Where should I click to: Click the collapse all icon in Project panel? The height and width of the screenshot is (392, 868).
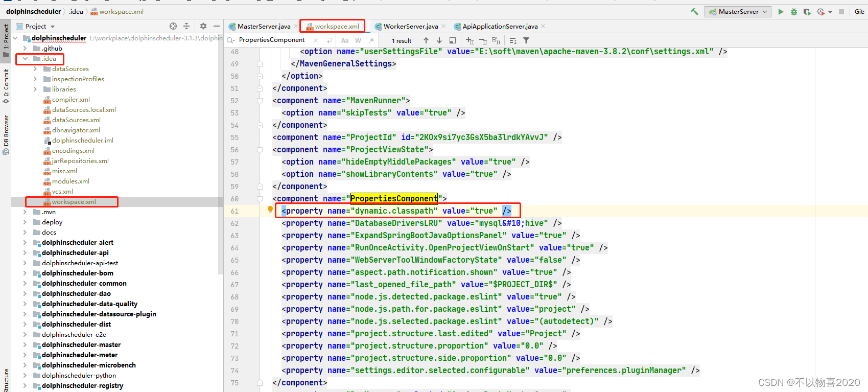coord(186,26)
